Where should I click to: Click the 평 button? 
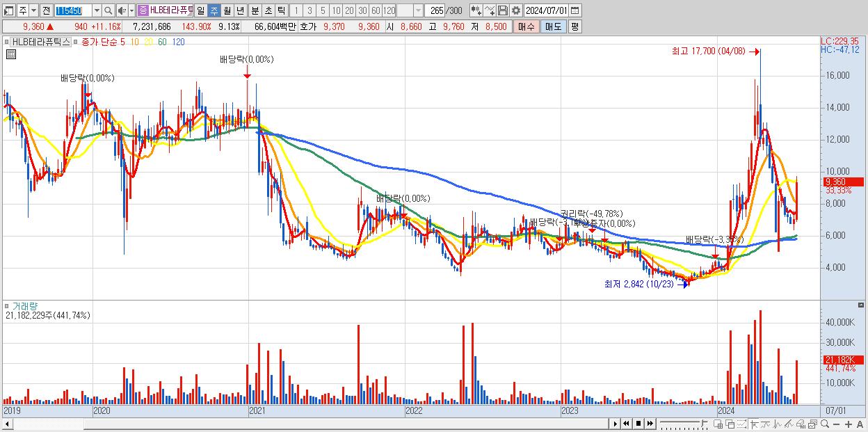574,26
